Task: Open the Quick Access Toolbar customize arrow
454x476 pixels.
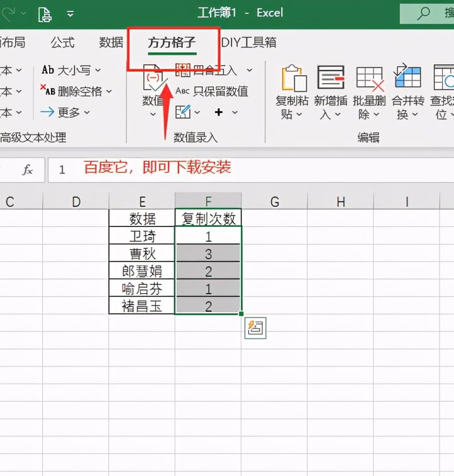Action: click(x=71, y=14)
